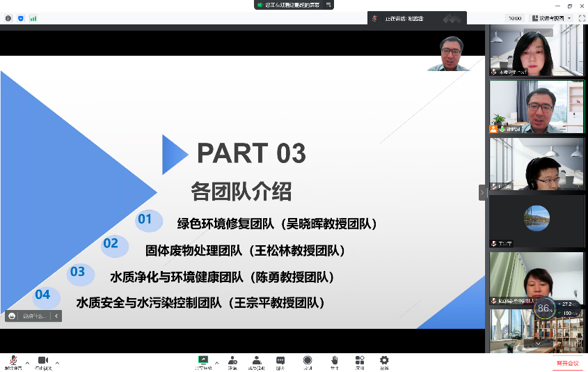Screen dimensions: 588x372
Task: Click the blue security shield icon
Action: (x=20, y=18)
